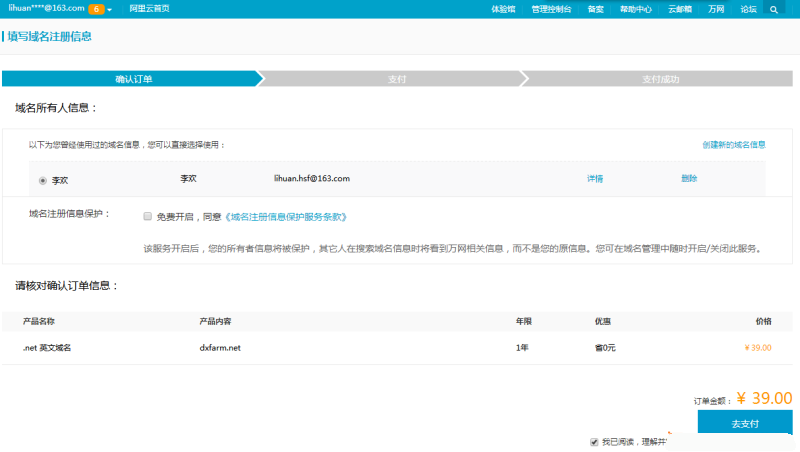The image size is (800, 452).
Task: Click 创建新的域名信息 link
Action: [x=734, y=145]
